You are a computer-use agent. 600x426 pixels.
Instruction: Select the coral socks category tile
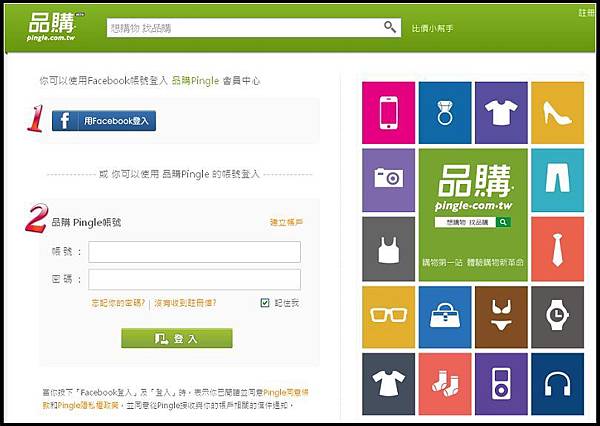pos(445,384)
